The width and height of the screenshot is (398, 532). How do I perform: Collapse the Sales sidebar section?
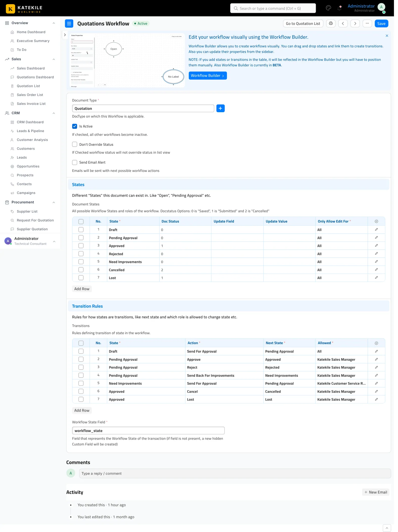(x=54, y=59)
